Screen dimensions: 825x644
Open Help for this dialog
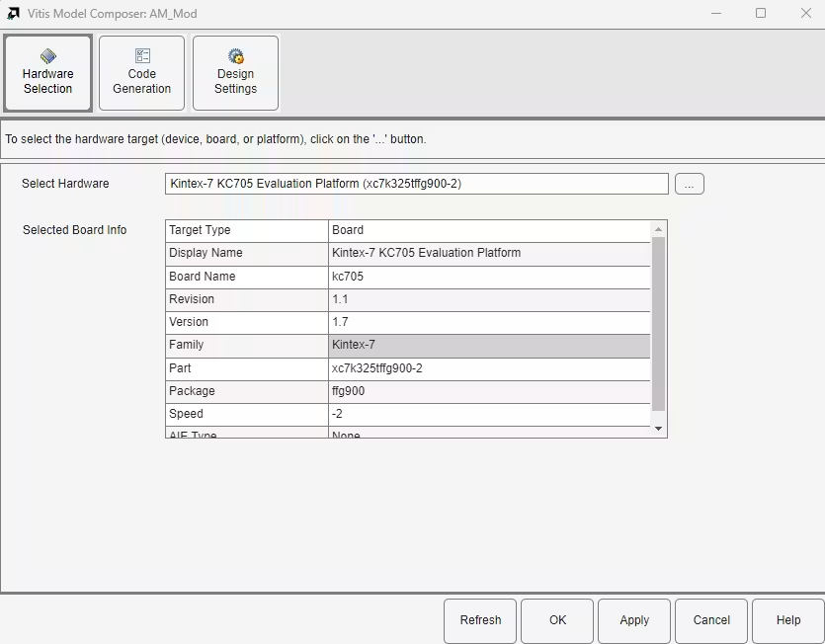pos(788,620)
